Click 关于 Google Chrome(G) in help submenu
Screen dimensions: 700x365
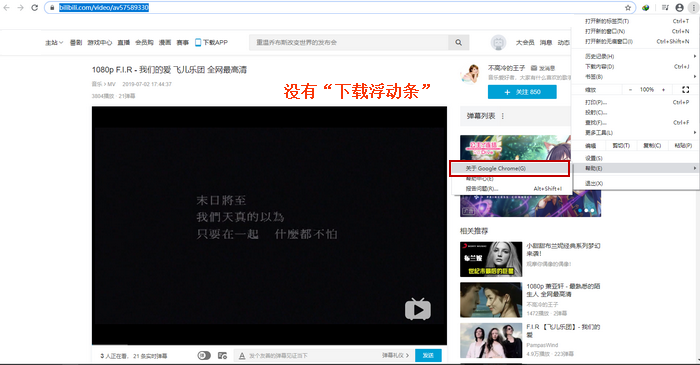click(x=509, y=168)
